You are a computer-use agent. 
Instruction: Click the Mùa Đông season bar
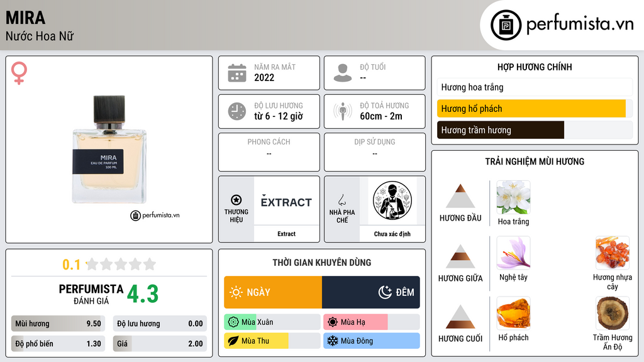372,341
